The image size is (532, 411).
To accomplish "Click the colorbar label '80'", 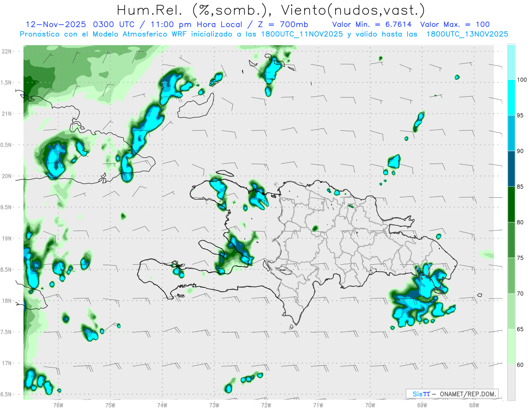I will pyautogui.click(x=520, y=222).
